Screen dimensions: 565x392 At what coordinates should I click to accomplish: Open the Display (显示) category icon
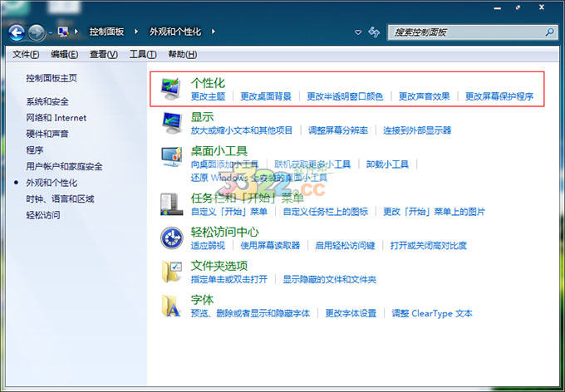pyautogui.click(x=172, y=123)
